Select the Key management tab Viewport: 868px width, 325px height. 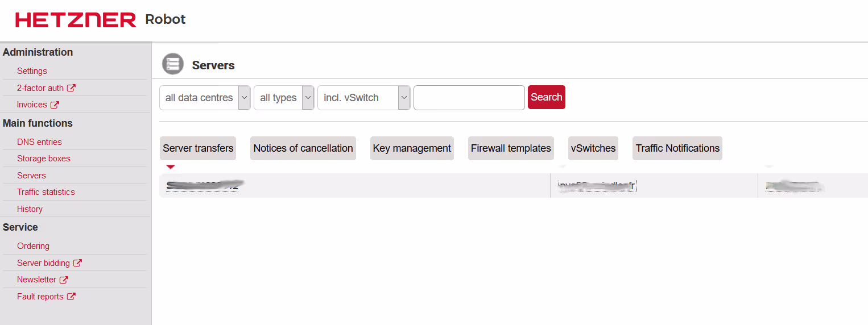[x=412, y=148]
